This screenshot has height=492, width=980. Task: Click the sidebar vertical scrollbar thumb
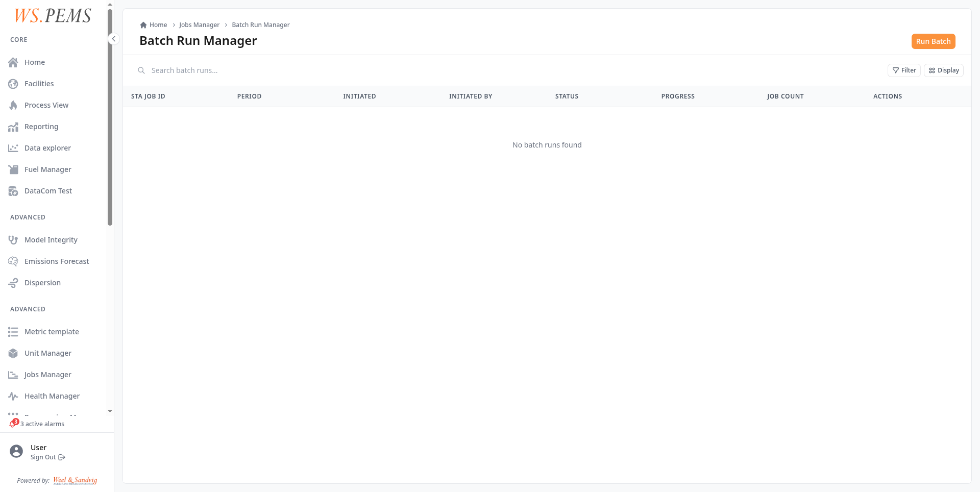pos(110,117)
